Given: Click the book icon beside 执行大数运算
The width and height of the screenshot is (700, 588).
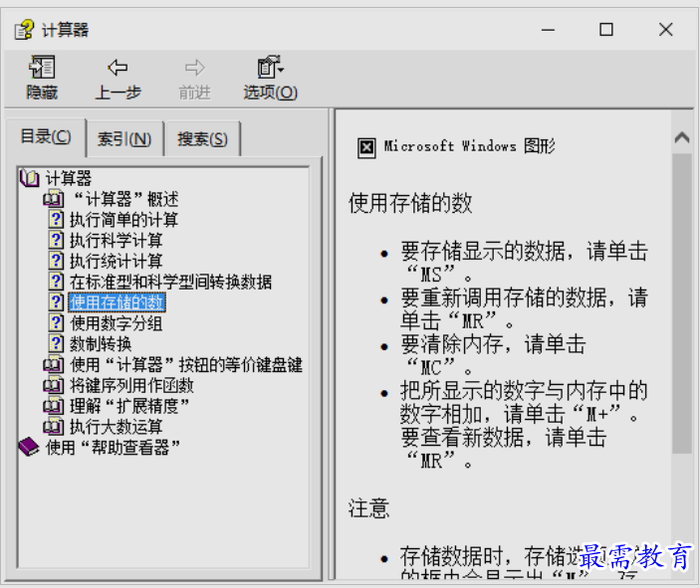Looking at the screenshot, I should 54,427.
